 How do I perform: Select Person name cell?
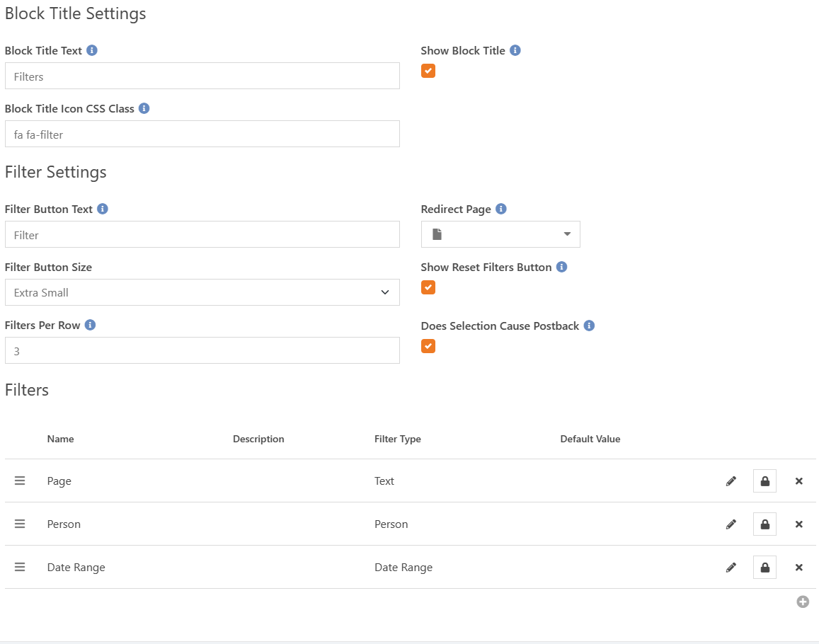(x=64, y=524)
